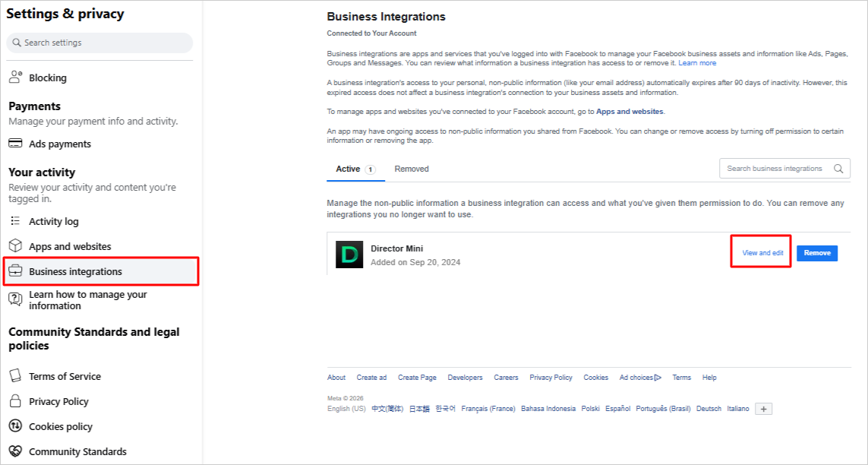868x465 pixels.
Task: Switch to the Removed tab
Action: (x=412, y=169)
